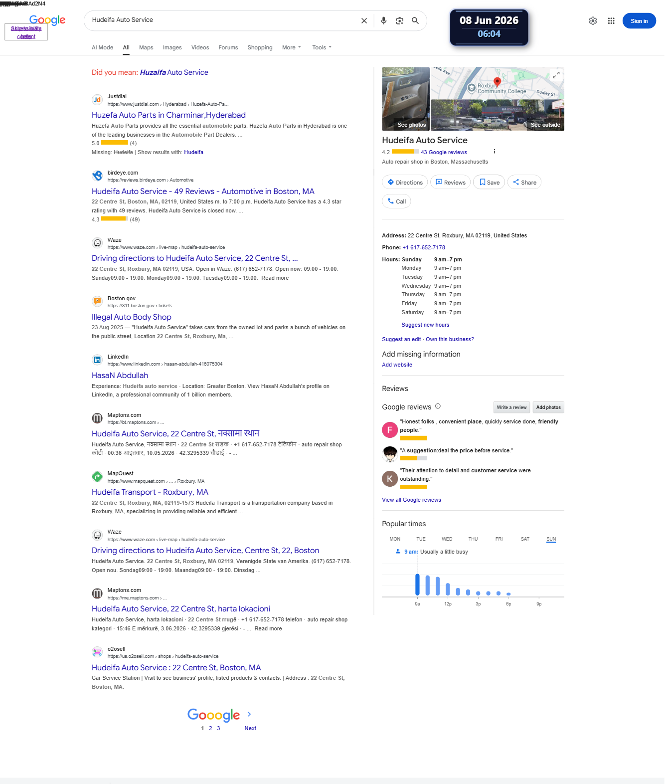Open the More search filters dropdown
The image size is (672, 784).
click(292, 47)
